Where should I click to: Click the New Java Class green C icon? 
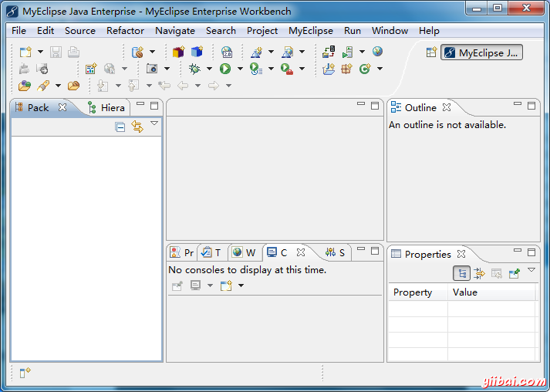pos(365,69)
